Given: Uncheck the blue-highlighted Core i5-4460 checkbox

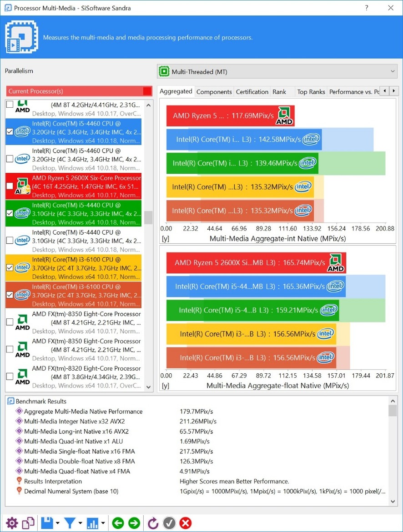Looking at the screenshot, I should pos(10,132).
